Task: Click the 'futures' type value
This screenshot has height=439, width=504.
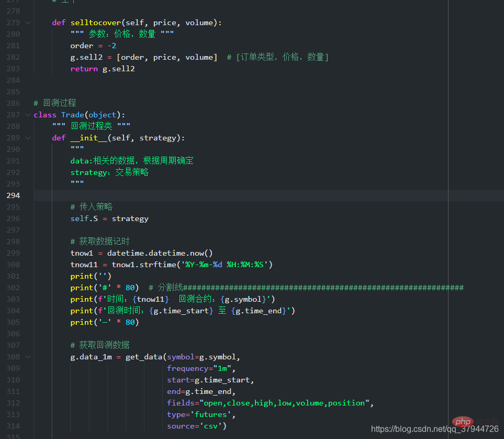Action: click(214, 414)
